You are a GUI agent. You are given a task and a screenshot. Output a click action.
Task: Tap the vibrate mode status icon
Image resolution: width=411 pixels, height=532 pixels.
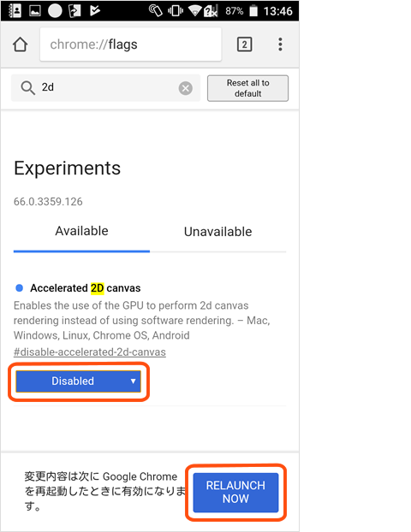176,11
